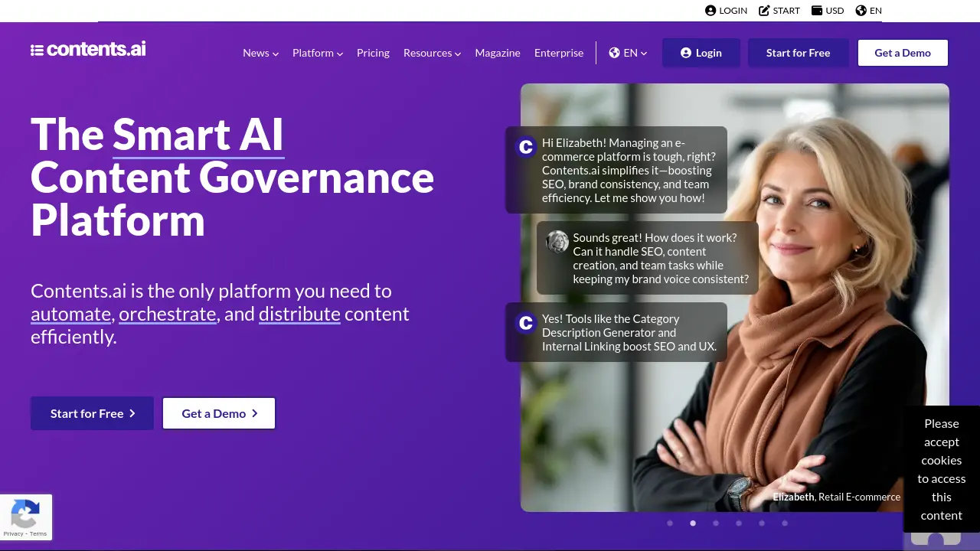980x551 pixels.
Task: Select the fourth carousel dot
Action: [x=739, y=523]
